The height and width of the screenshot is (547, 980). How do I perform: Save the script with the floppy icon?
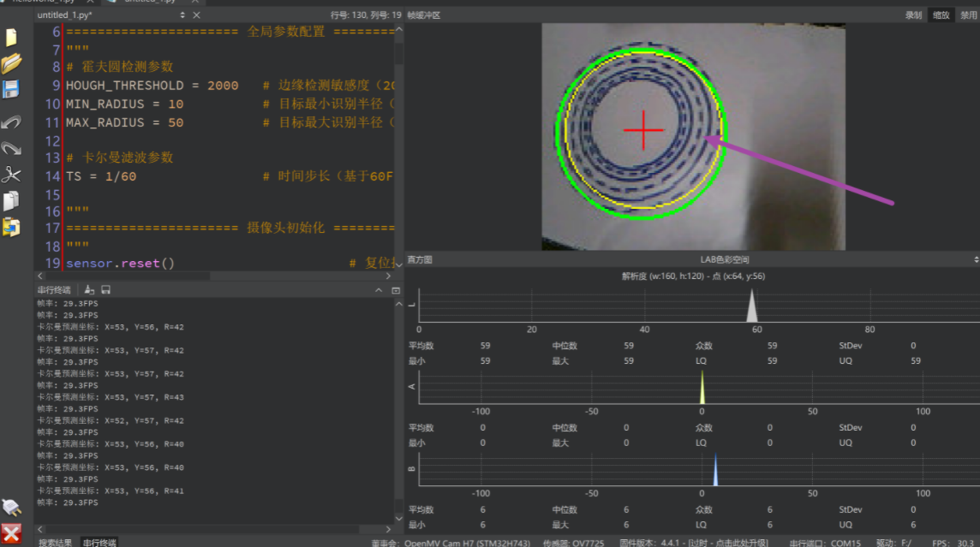coord(11,89)
